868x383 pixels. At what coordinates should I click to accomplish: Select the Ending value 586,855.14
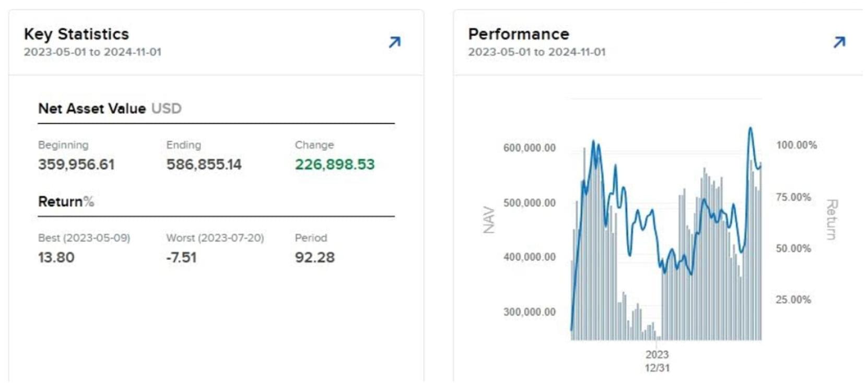point(204,164)
